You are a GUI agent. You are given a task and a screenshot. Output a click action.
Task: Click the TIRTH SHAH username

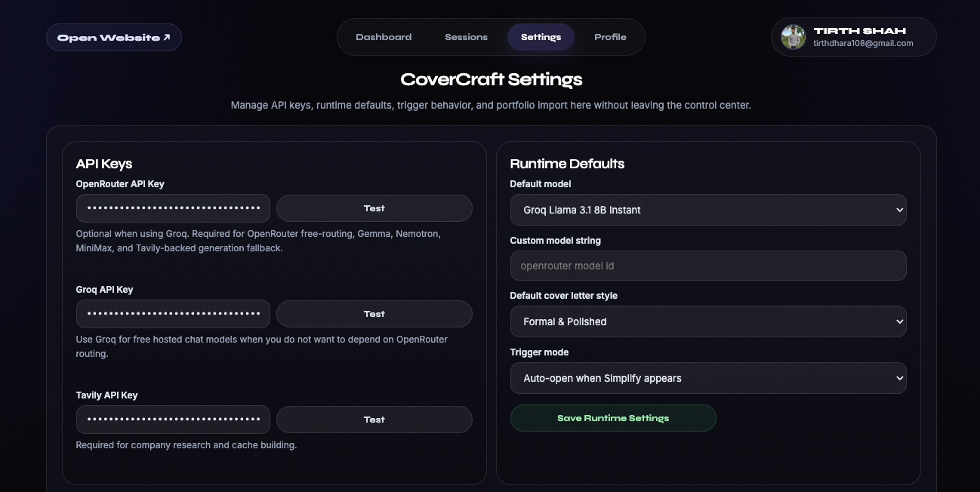861,30
